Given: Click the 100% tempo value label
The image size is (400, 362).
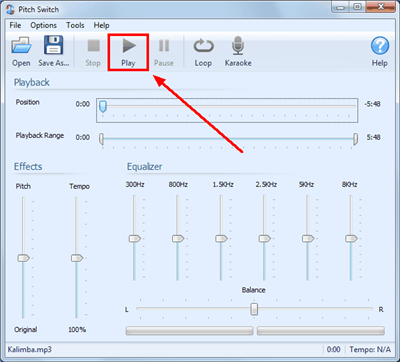Looking at the screenshot, I should (77, 330).
